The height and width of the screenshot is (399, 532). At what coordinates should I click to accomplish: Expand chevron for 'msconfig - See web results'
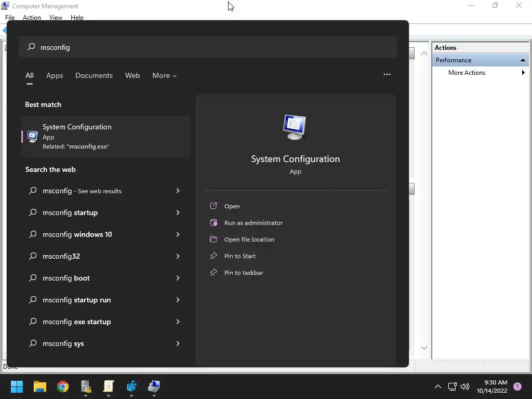[x=178, y=191]
